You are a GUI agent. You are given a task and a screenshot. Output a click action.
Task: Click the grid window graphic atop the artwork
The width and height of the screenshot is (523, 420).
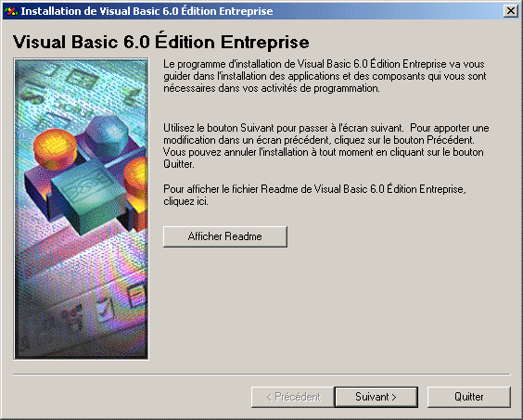coord(81,79)
